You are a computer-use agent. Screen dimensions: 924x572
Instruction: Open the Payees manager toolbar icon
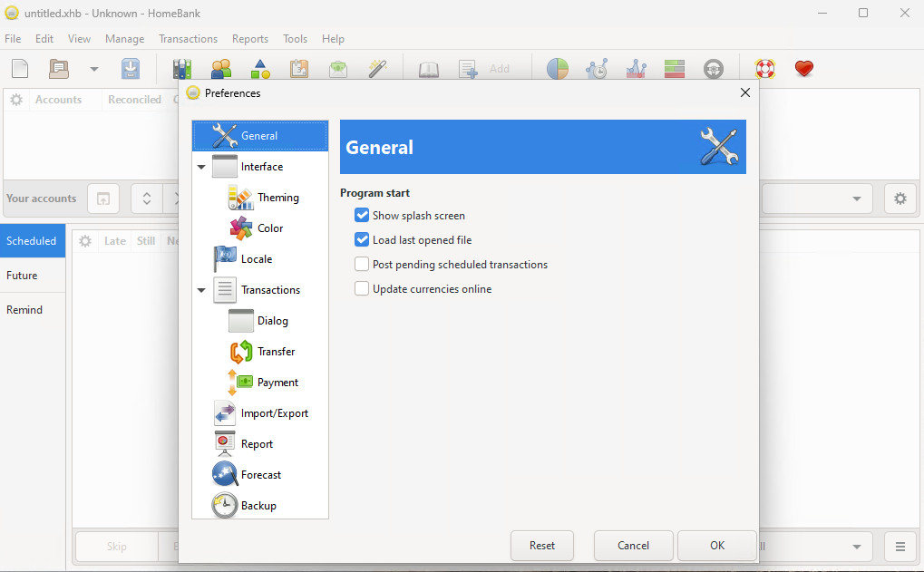tap(221, 69)
